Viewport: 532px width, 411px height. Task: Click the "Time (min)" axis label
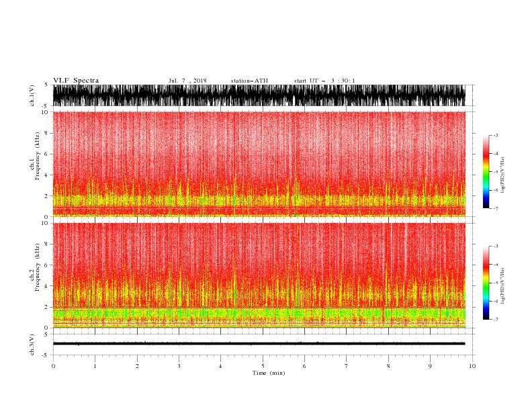point(269,373)
